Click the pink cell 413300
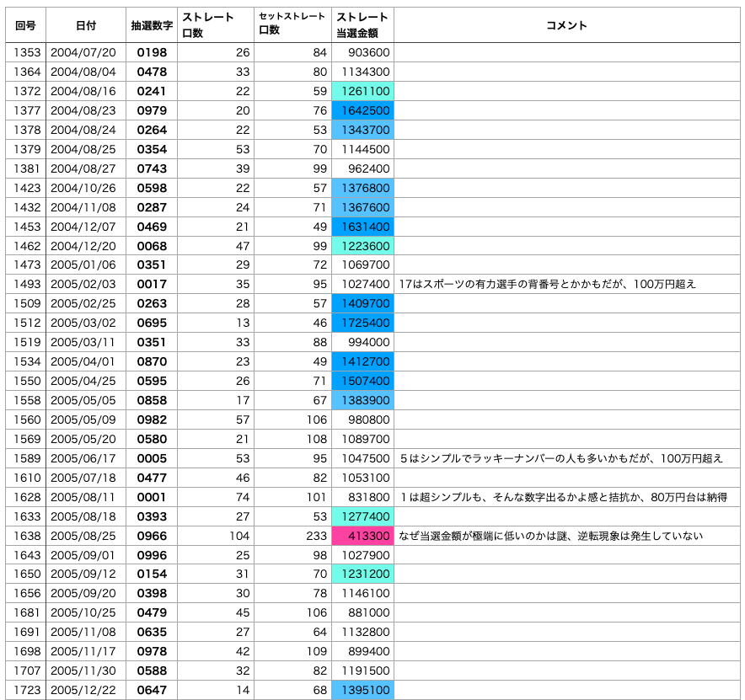The height and width of the screenshot is (700, 745). tap(362, 536)
